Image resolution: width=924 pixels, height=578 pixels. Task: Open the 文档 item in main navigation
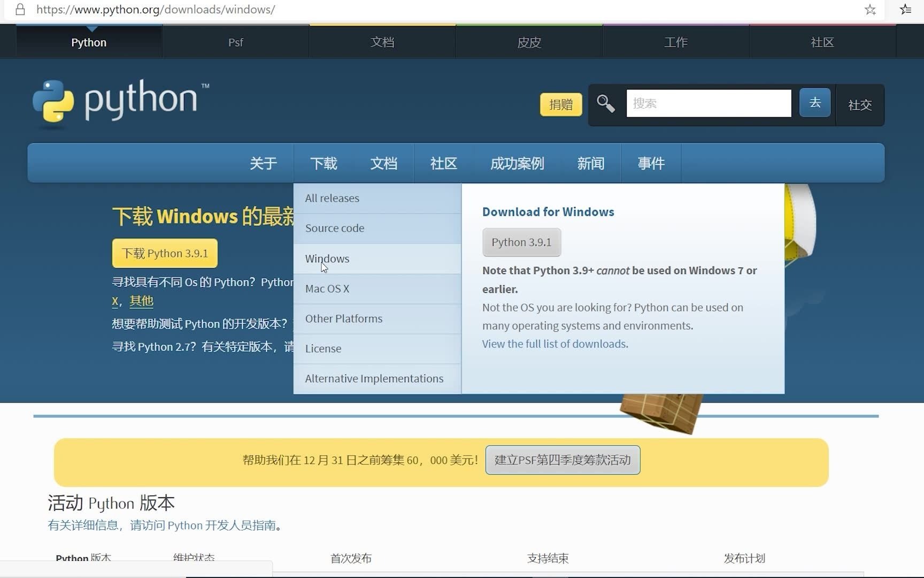(x=383, y=163)
